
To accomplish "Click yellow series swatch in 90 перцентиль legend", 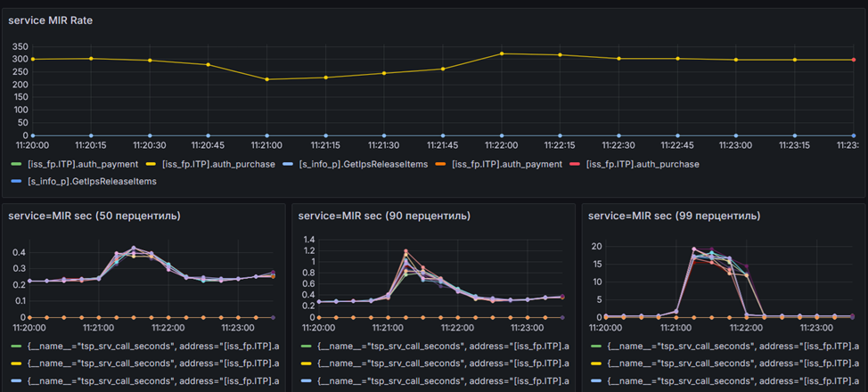I will 307,363.
